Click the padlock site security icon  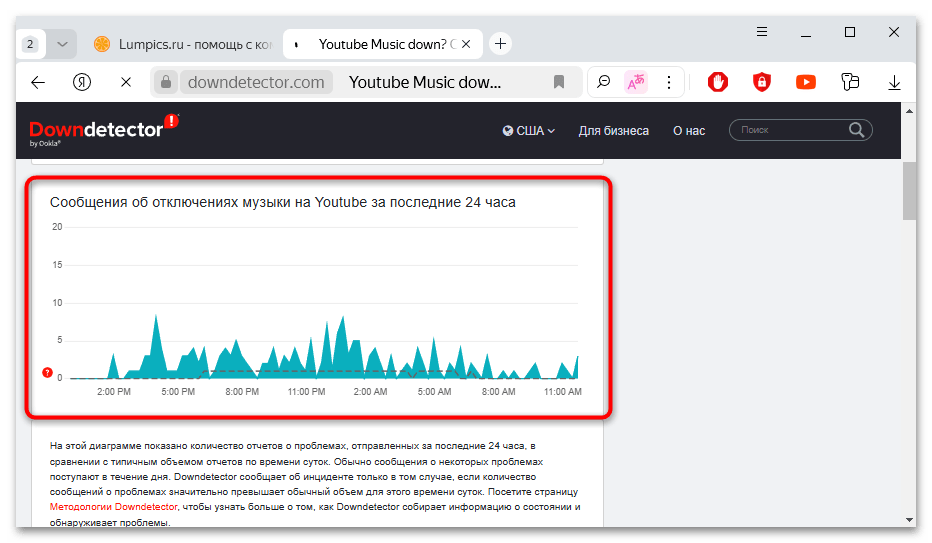(166, 82)
